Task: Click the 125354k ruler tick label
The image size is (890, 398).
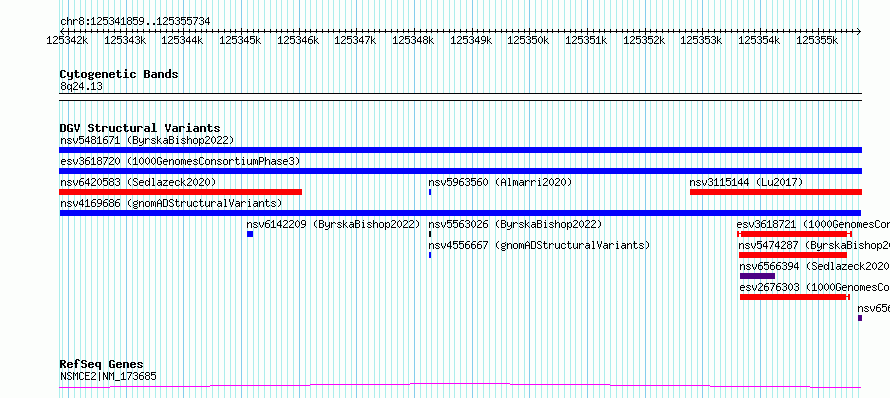Action: 759,40
